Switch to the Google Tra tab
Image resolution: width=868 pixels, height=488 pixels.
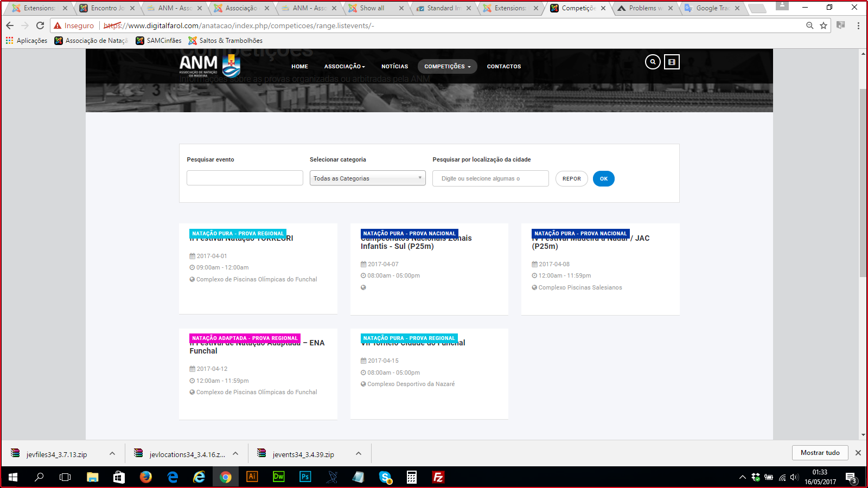tap(712, 8)
